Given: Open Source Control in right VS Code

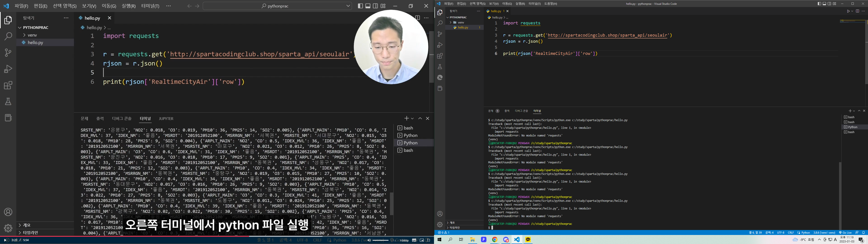Looking at the screenshot, I should click(440, 34).
